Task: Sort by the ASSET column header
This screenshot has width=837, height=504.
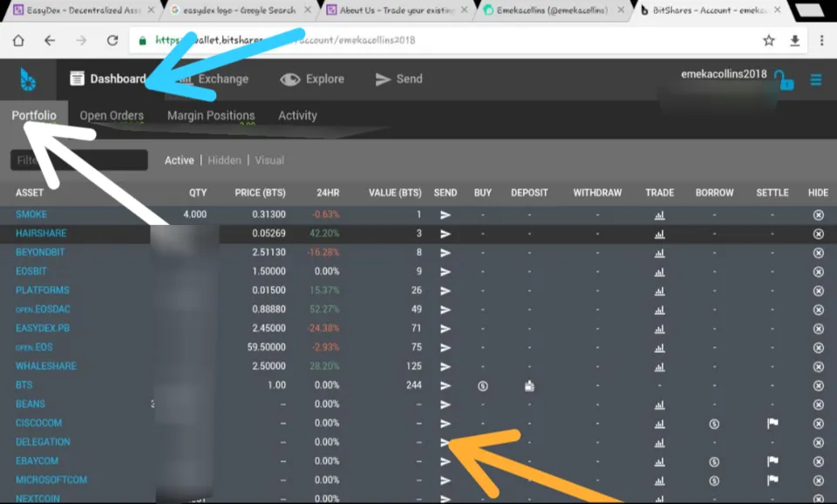Action: (30, 193)
